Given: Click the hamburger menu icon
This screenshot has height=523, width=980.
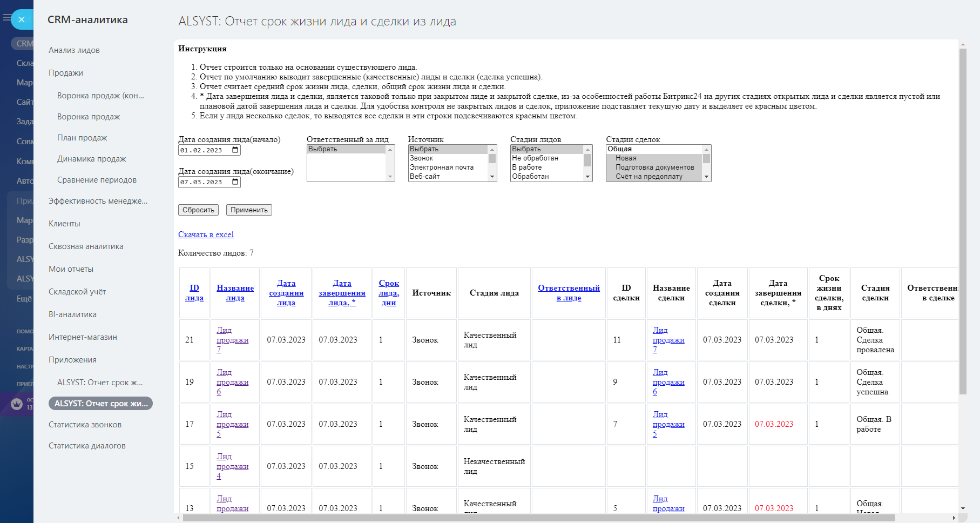Looking at the screenshot, I should [x=6, y=18].
